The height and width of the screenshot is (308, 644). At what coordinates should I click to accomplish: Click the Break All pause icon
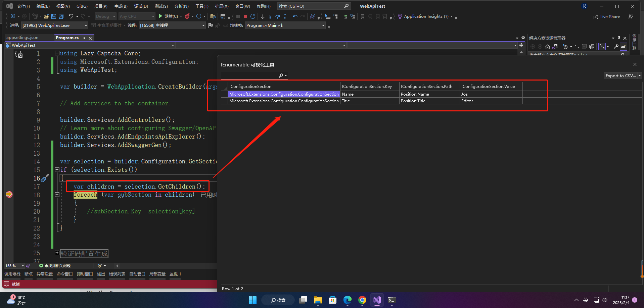pos(238,16)
